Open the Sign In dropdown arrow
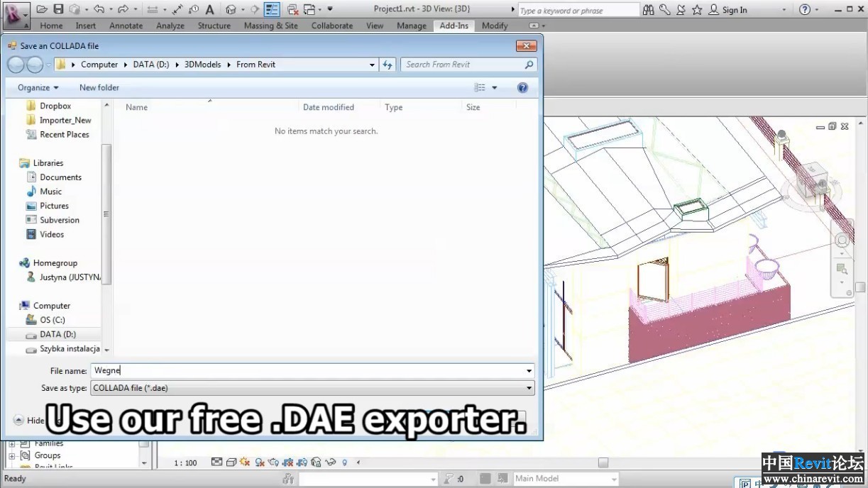Screen dimensions: 868x488 [x=784, y=10]
